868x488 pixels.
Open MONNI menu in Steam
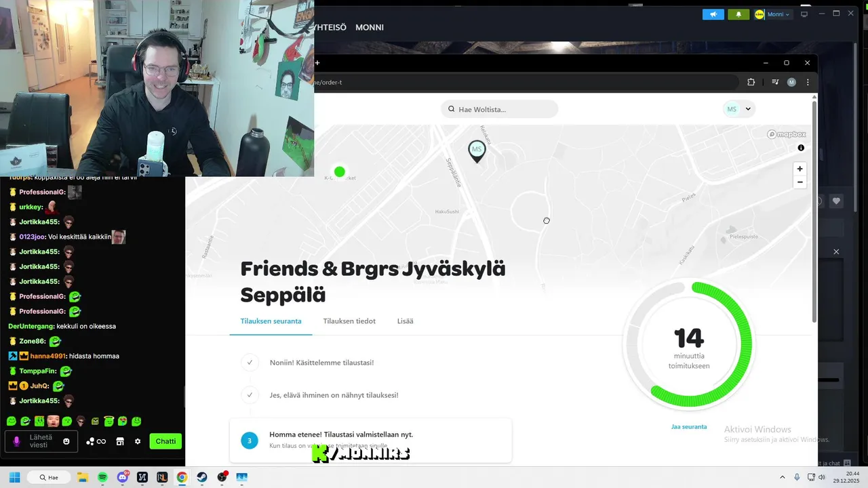[370, 27]
